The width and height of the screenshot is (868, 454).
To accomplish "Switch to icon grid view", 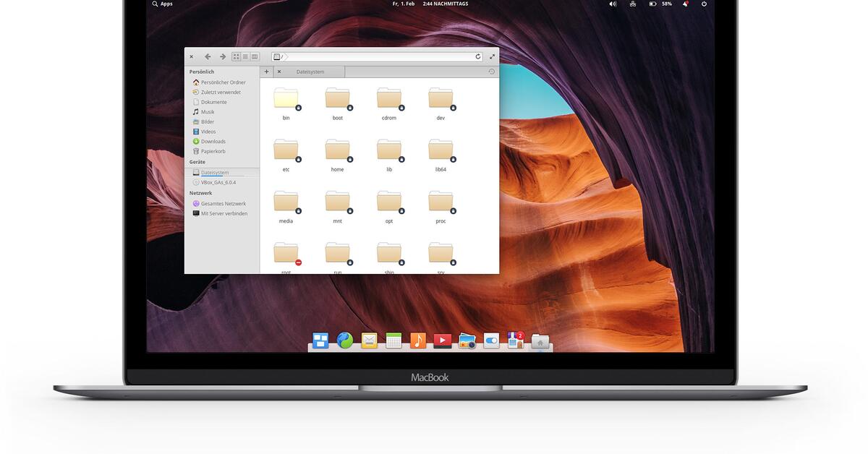I will (237, 56).
